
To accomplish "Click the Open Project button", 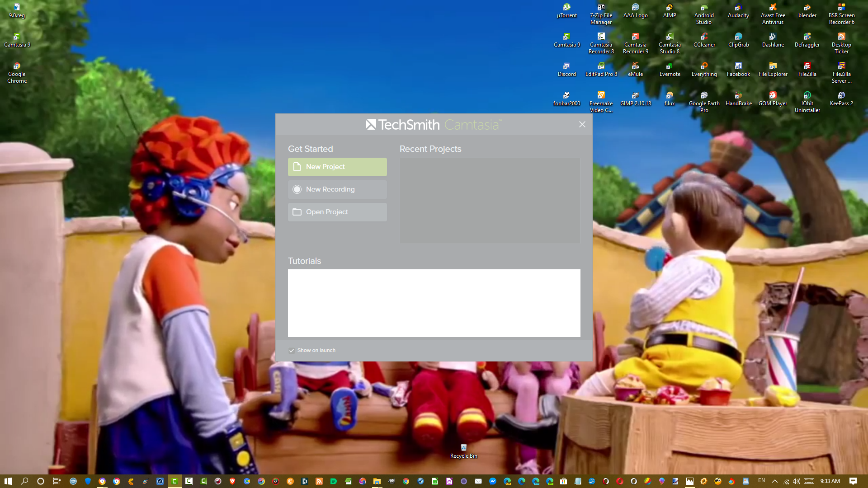I will [337, 212].
